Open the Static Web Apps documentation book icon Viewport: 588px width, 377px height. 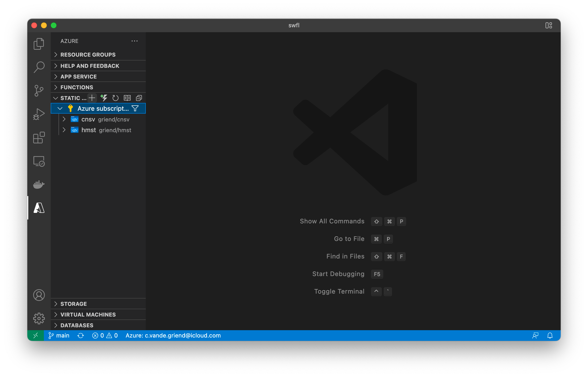[x=127, y=98]
